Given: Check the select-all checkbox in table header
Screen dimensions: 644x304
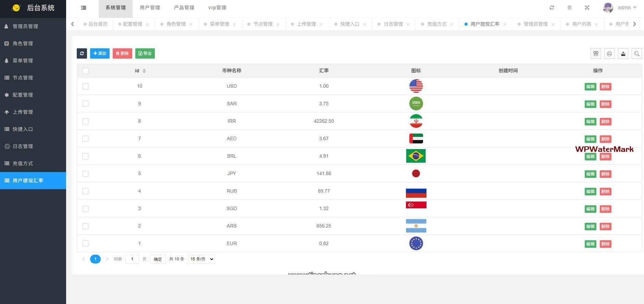Looking at the screenshot, I should pyautogui.click(x=85, y=71).
